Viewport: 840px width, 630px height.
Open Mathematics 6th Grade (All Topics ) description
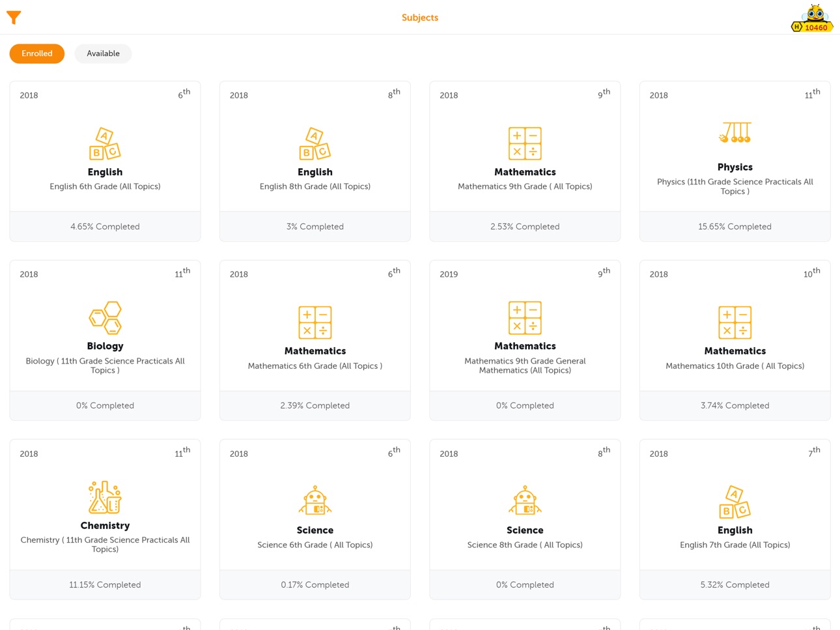(x=315, y=366)
